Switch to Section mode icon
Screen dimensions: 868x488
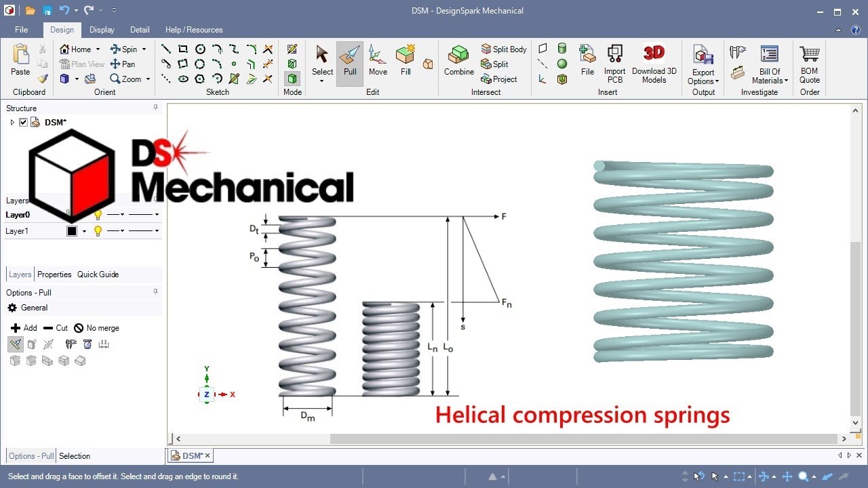292,64
